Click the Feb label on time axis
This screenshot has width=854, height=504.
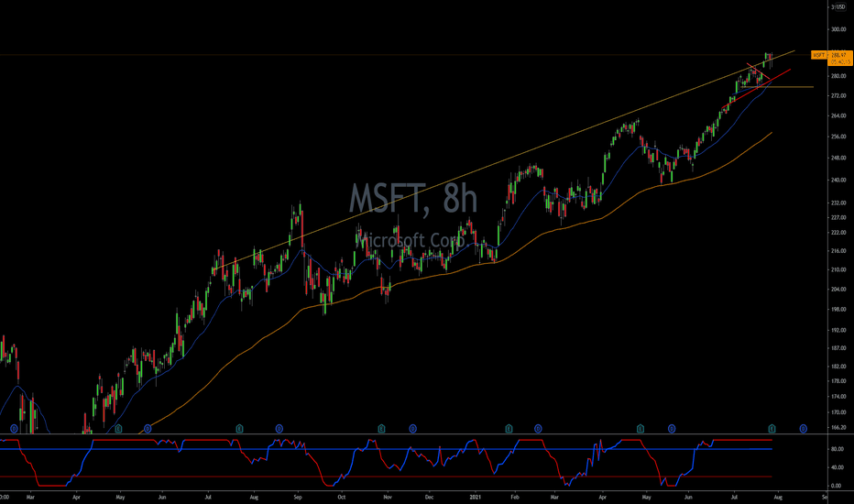coord(515,497)
